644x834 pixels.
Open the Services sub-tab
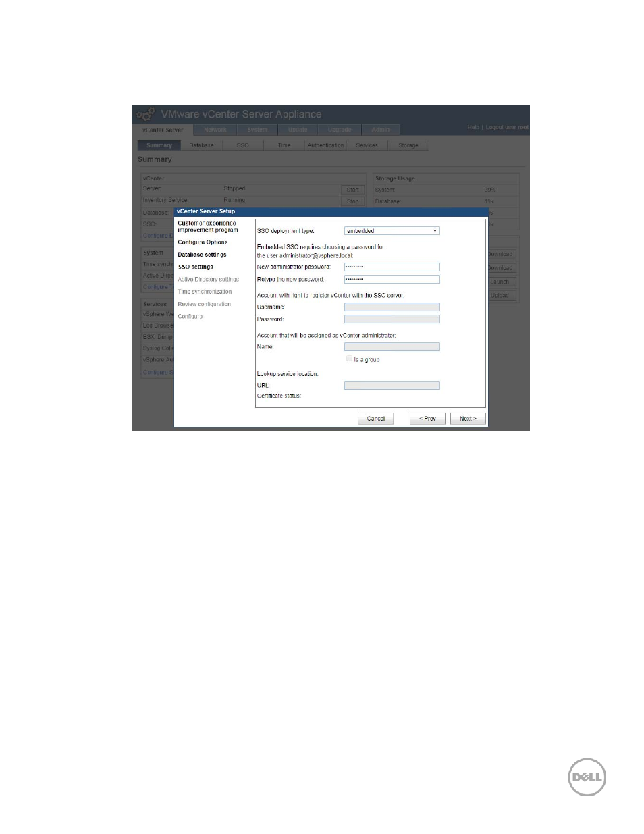coord(367,145)
